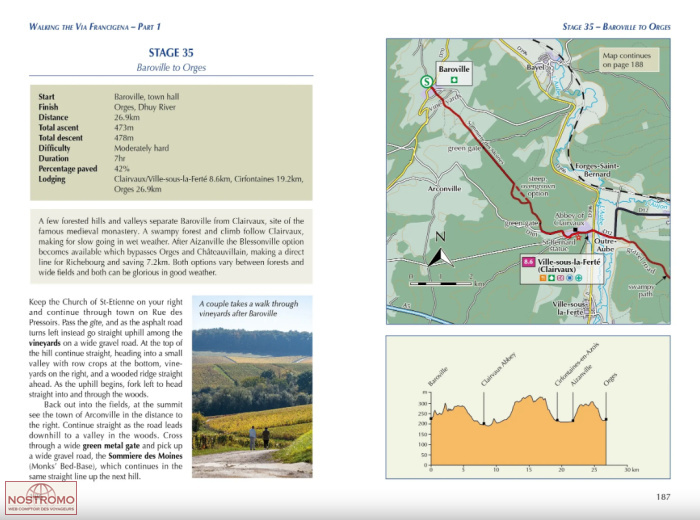Click the 'St-Bernard statue' map label
Image resolution: width=700 pixels, height=520 pixels.
coord(559,245)
